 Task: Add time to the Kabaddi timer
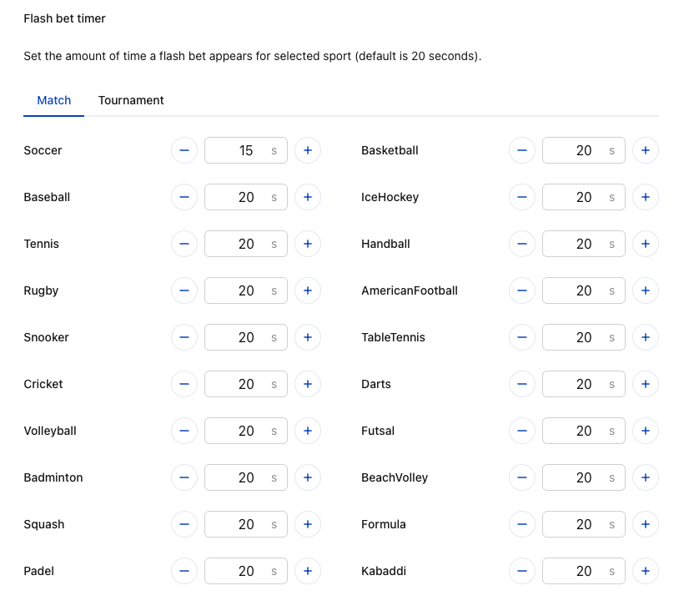pos(646,572)
